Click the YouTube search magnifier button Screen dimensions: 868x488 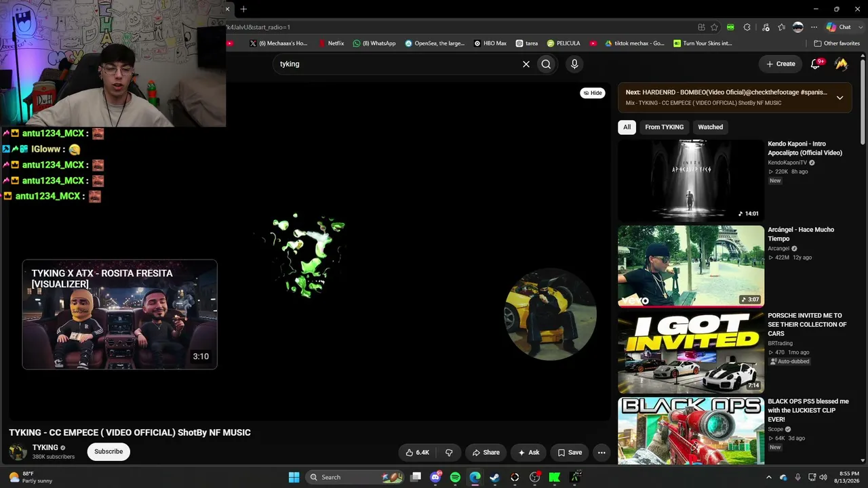[x=546, y=64]
